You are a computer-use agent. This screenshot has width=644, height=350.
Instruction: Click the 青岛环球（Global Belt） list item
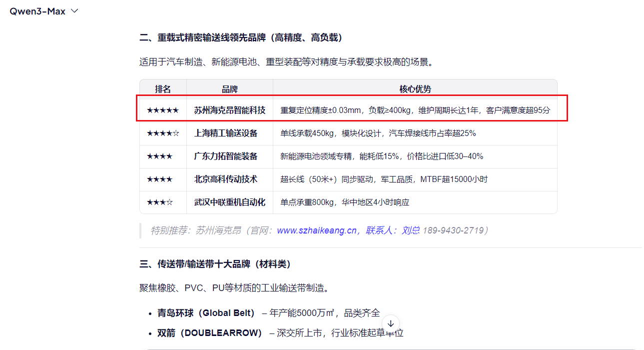coord(206,313)
